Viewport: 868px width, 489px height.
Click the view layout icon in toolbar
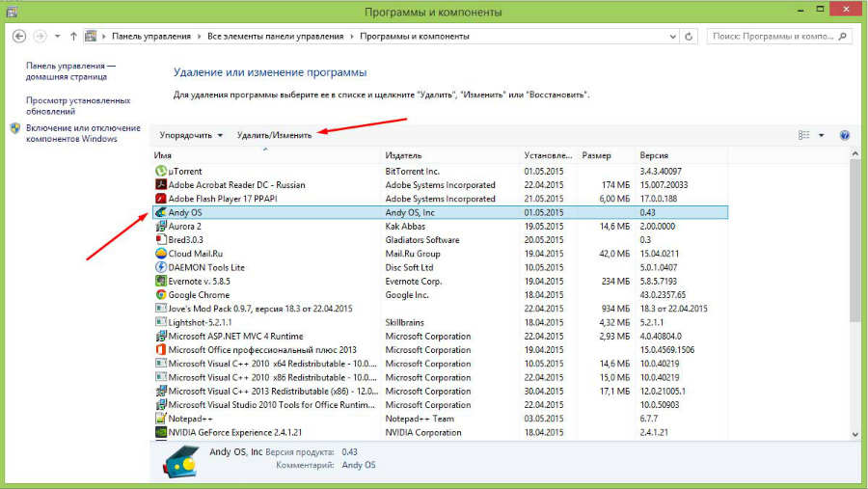[803, 136]
